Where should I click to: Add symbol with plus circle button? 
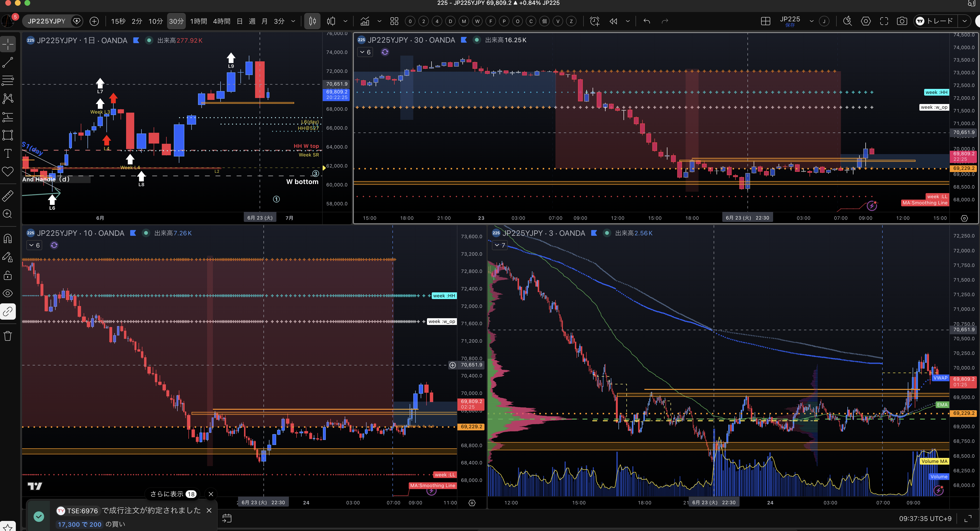(x=94, y=21)
